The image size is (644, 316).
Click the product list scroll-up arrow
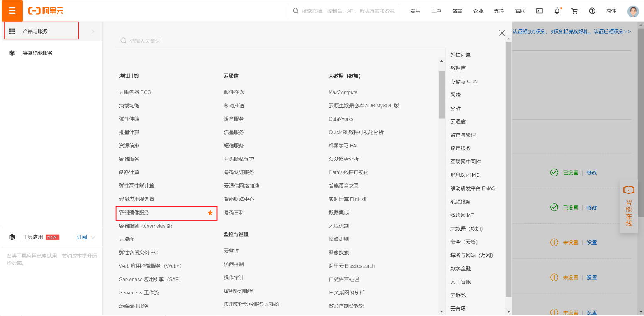(442, 61)
